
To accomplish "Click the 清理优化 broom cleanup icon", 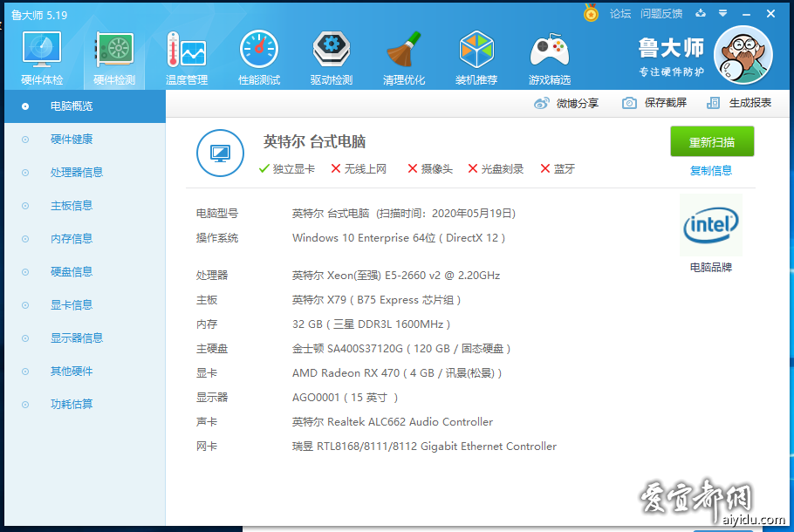I will point(404,58).
